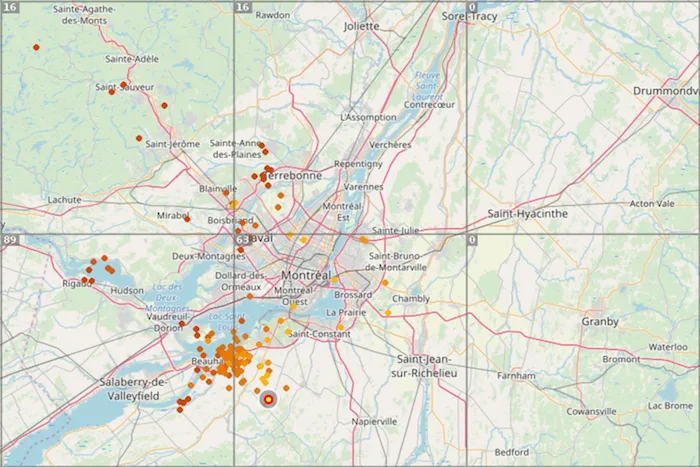
Task: Click the Lac Brome label
Action: click(x=671, y=405)
